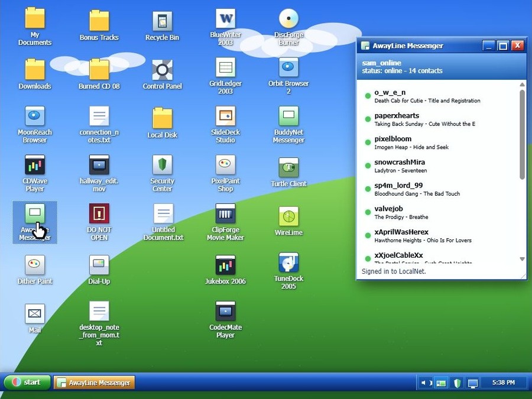This screenshot has height=399, width=532.
Task: Maximize the AwayLine Messenger window
Action: tap(503, 46)
